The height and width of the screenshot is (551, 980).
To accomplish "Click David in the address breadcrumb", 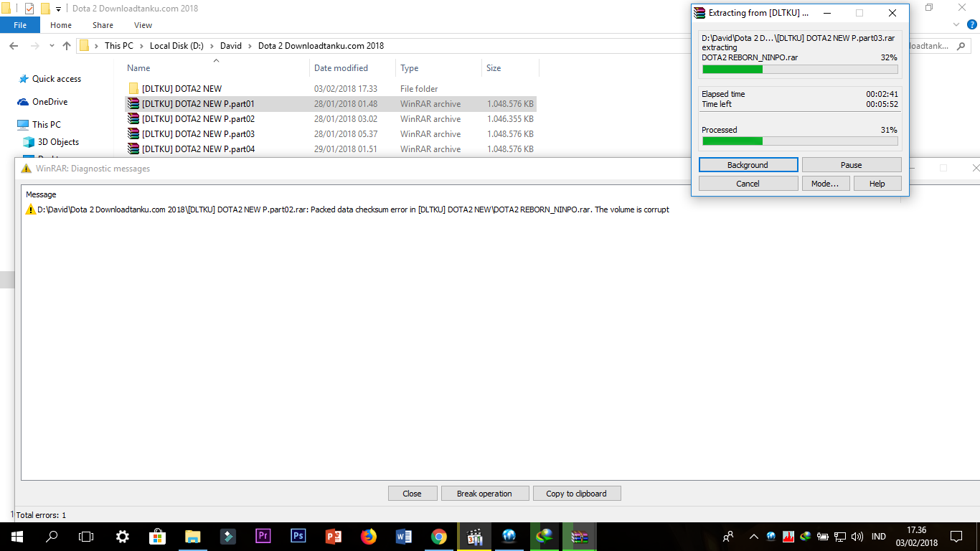I will pyautogui.click(x=231, y=46).
